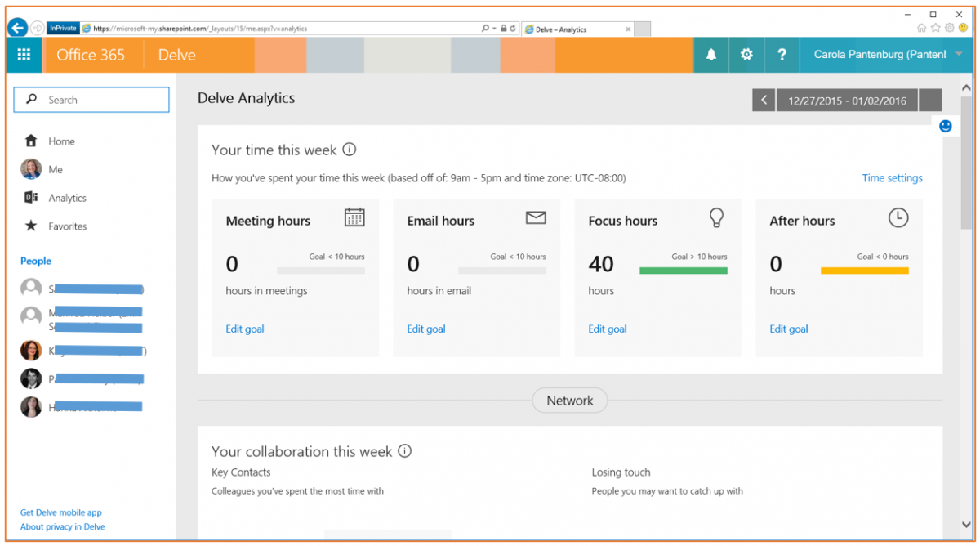Edit goal for Meeting hours
This screenshot has width=980, height=546.
[245, 329]
